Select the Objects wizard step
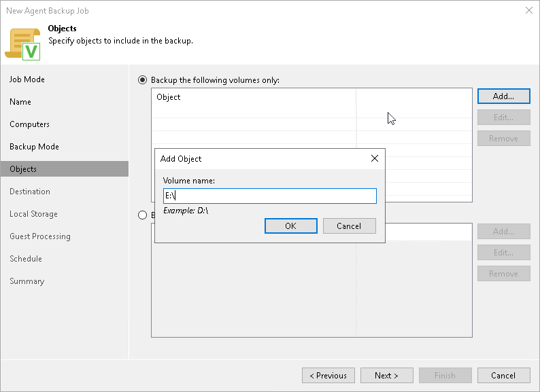The height and width of the screenshot is (392, 540). coord(65,169)
